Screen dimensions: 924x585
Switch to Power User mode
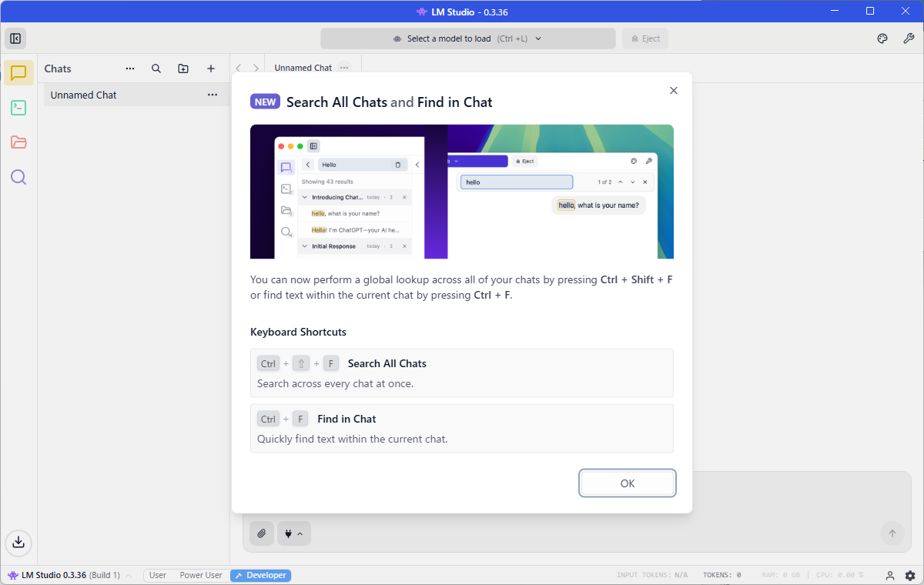pos(200,575)
